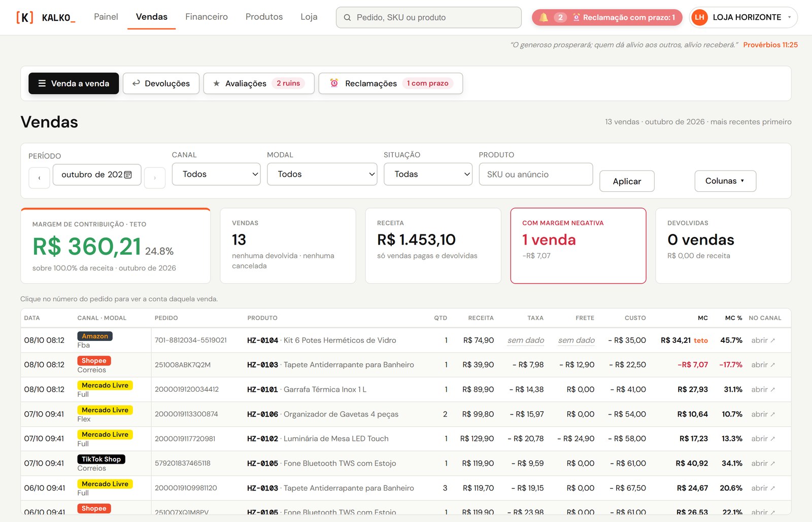
Task: Go to the Produtos tab
Action: [264, 17]
